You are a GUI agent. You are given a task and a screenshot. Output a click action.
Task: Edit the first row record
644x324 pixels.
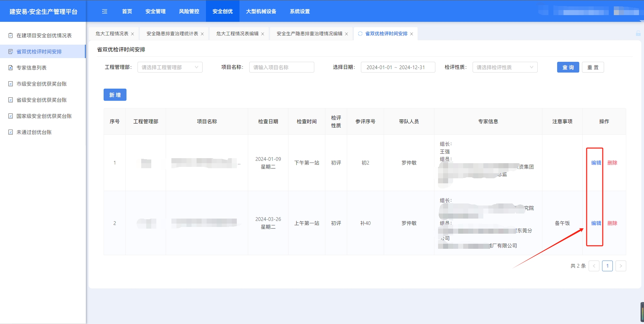point(596,163)
